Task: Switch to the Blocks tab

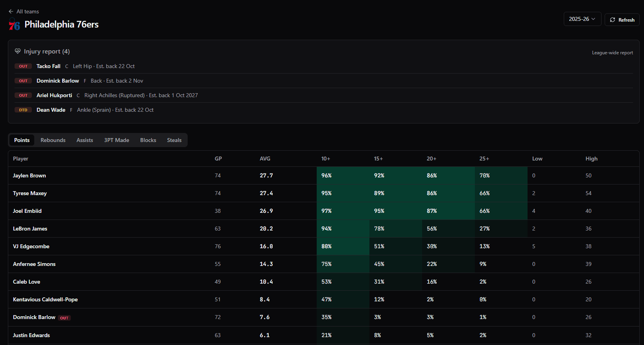Action: 148,140
